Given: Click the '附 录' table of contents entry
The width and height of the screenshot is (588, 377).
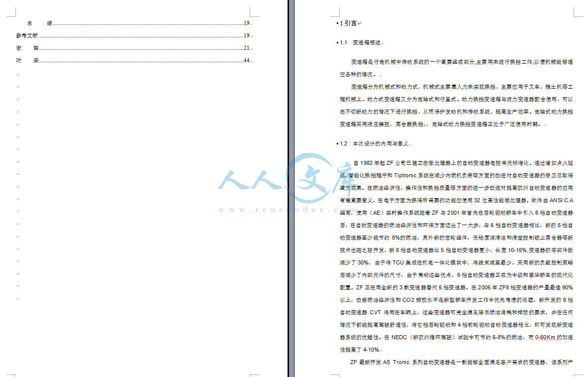Looking at the screenshot, I should [133, 60].
